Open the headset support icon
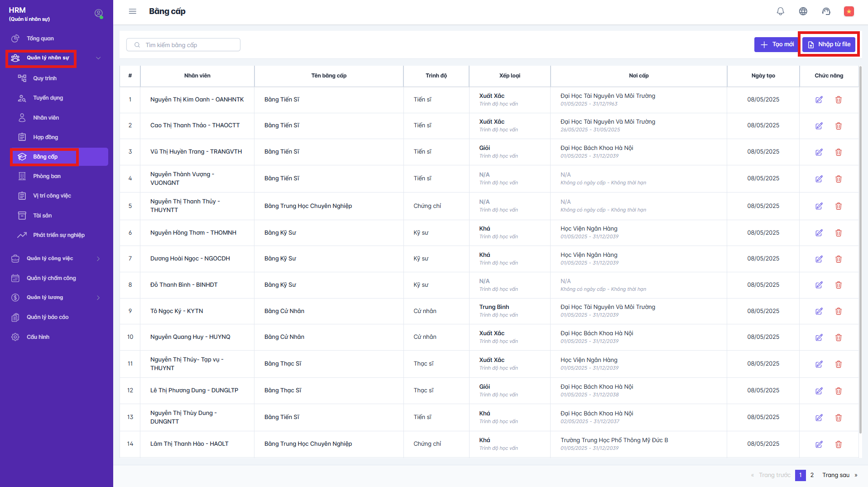The image size is (868, 487). (x=826, y=11)
